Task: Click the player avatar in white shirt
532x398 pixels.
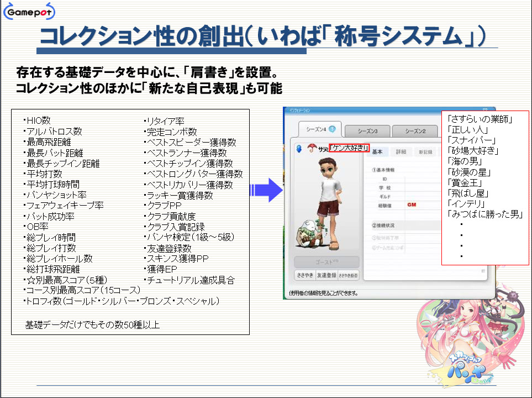Action: [334, 196]
